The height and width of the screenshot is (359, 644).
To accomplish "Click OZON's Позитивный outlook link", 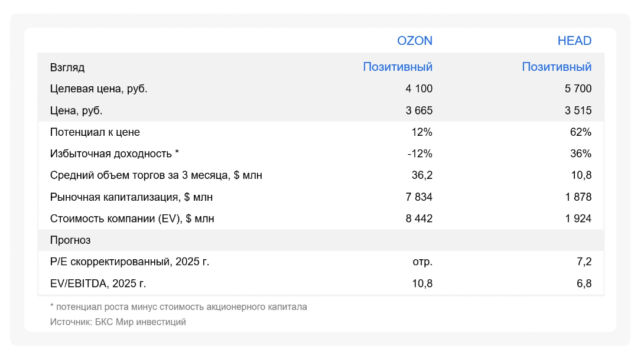I will [x=398, y=67].
